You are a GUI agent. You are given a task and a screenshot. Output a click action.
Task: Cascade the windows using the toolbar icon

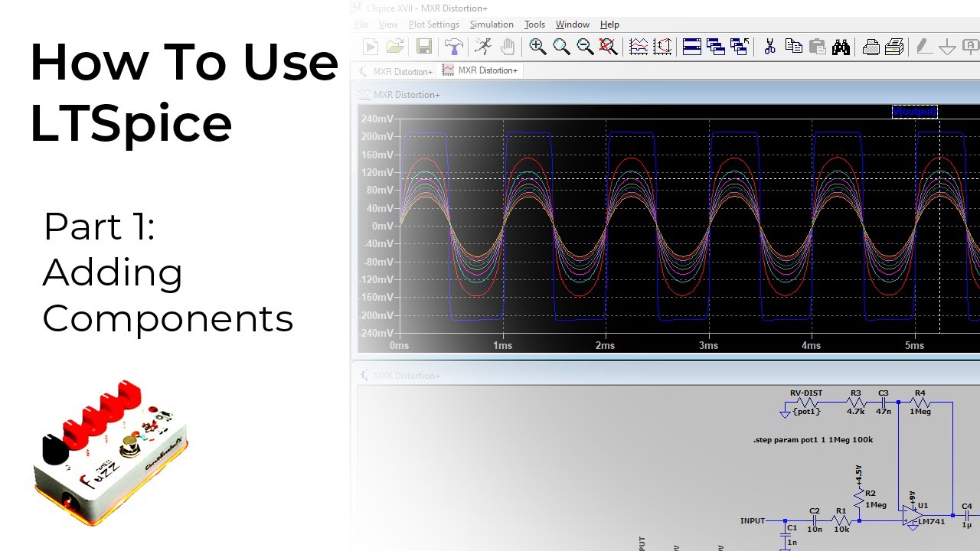(x=716, y=47)
